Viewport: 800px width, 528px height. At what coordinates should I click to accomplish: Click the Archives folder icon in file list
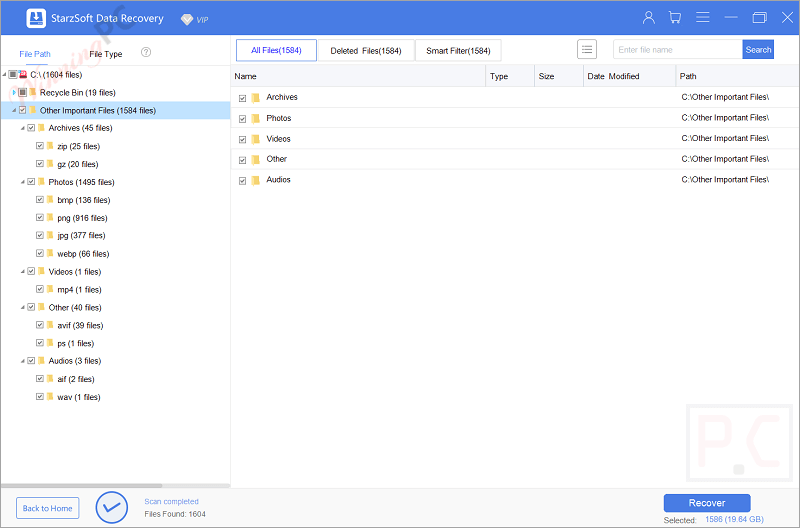pyautogui.click(x=256, y=97)
